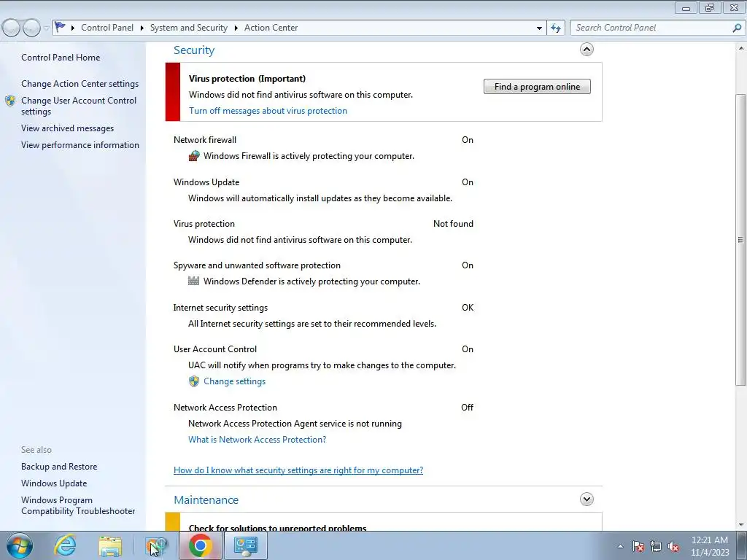Image resolution: width=747 pixels, height=560 pixels.
Task: Click the network icon in system tray
Action: point(656,546)
